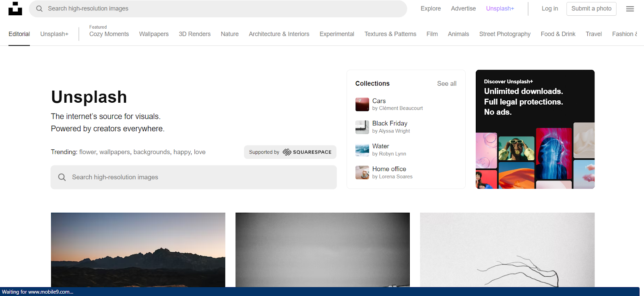Open the Food & Drink topic

558,34
